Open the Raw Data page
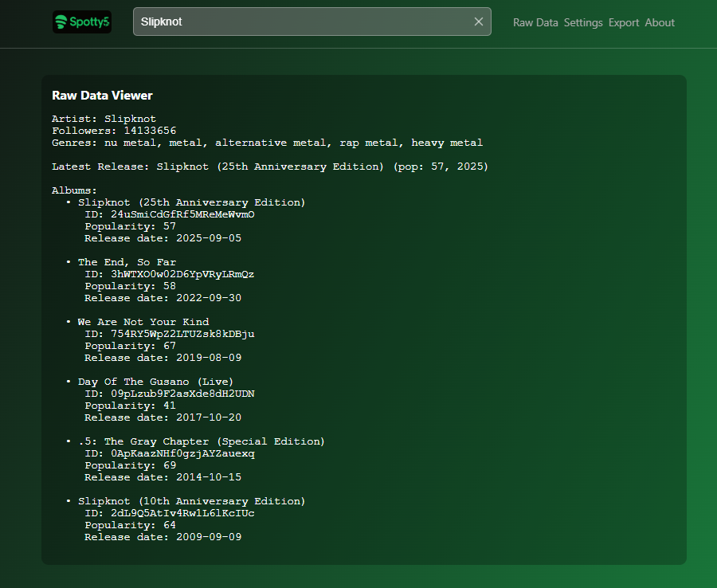The height and width of the screenshot is (588, 717). tap(535, 22)
